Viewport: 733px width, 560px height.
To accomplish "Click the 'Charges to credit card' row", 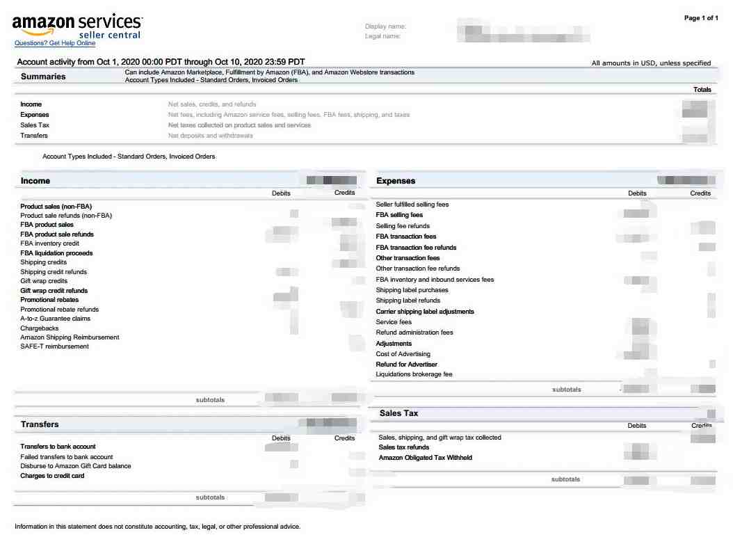I will coord(52,476).
